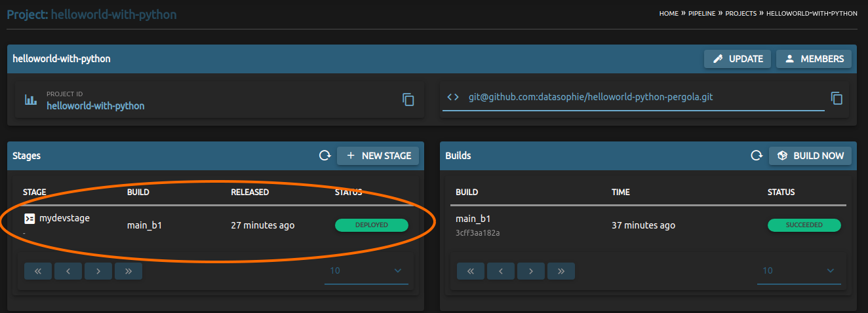Go to next page of Builds
The height and width of the screenshot is (313, 868).
531,271
